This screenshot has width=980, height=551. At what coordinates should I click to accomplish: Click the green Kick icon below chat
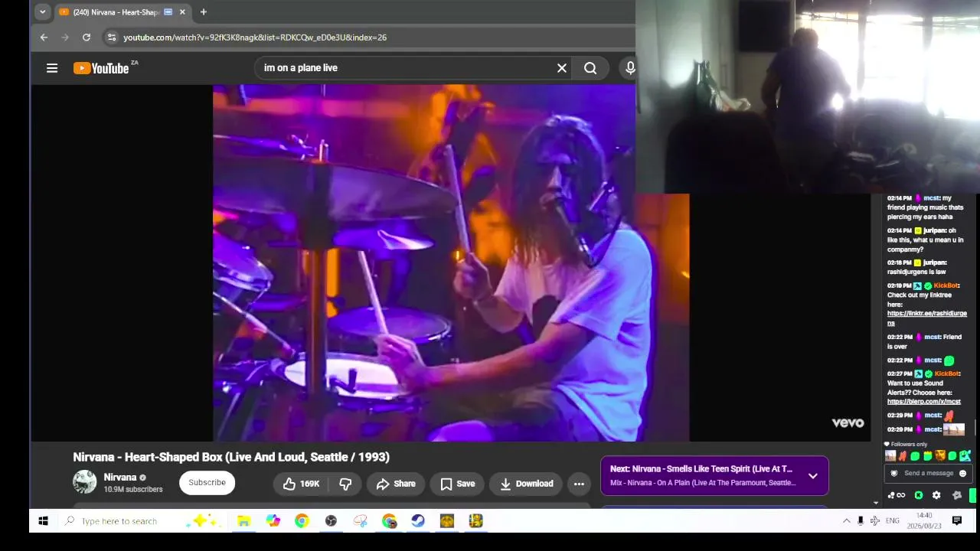(x=918, y=495)
